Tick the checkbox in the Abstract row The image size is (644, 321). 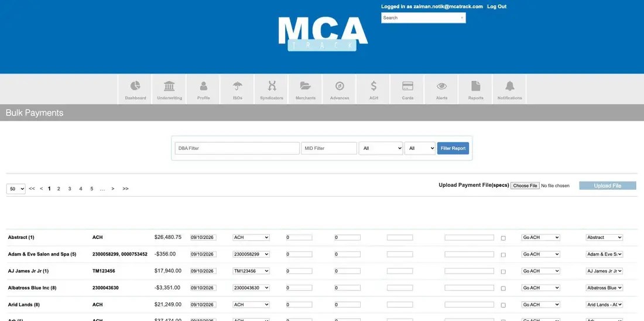(x=503, y=238)
